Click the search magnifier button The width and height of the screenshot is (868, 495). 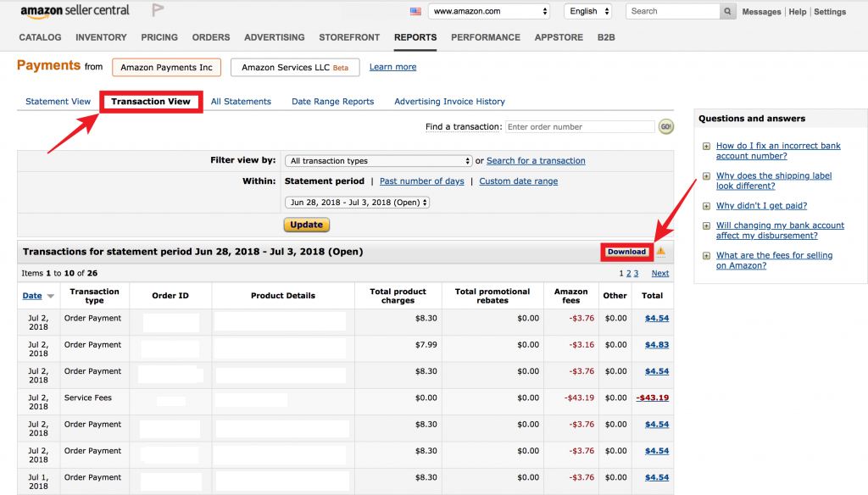pyautogui.click(x=727, y=11)
